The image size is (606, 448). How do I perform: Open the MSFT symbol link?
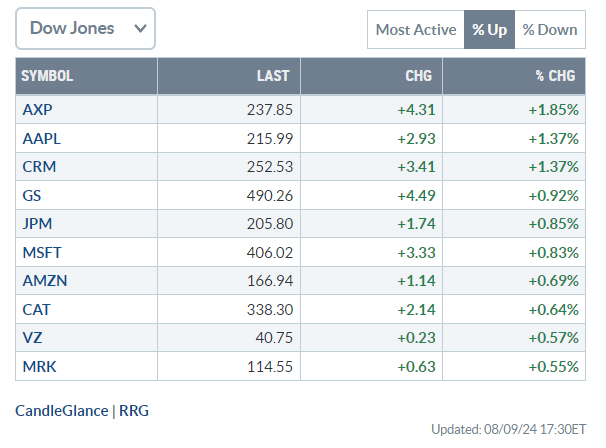(x=42, y=253)
